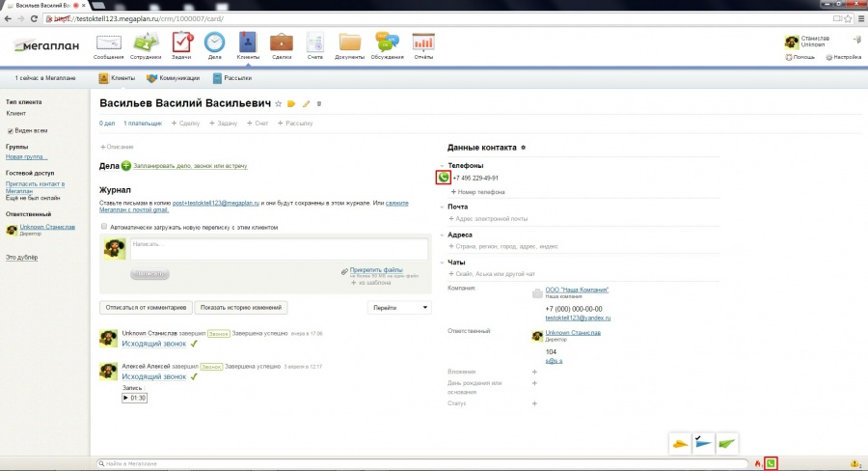Switch to the Рассылки tab
Image resolution: width=868 pixels, height=471 pixels.
231,79
